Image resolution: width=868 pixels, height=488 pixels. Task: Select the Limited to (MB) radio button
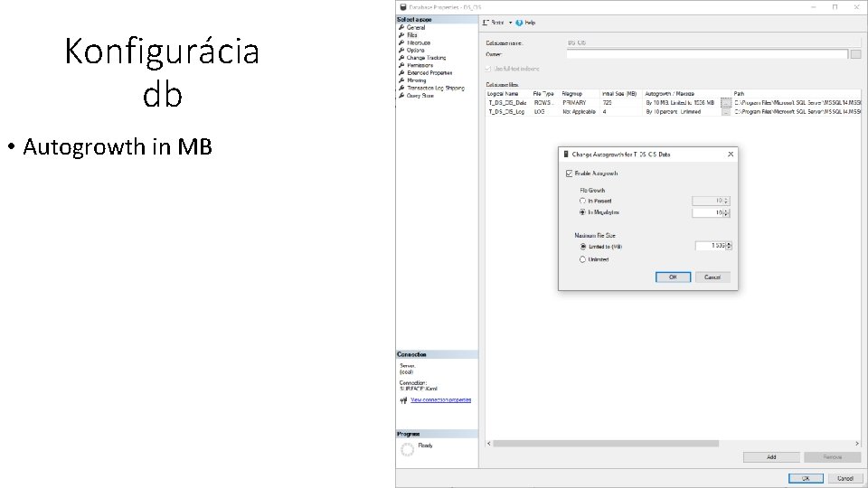pyautogui.click(x=583, y=247)
